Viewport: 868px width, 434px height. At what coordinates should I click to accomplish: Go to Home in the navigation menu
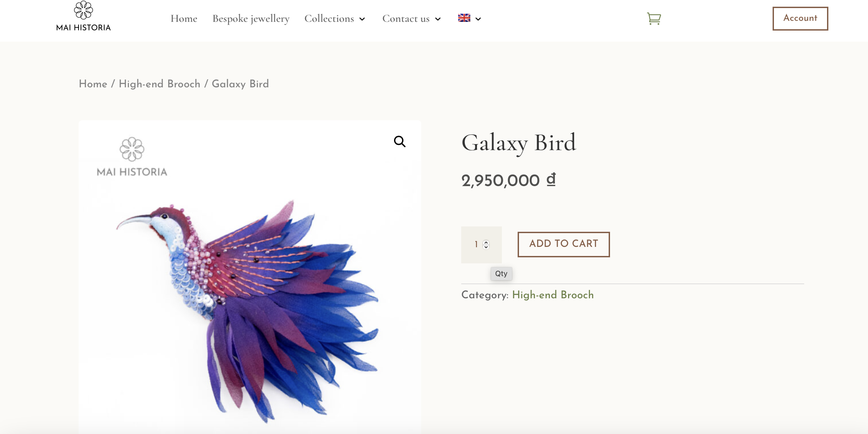tap(184, 18)
